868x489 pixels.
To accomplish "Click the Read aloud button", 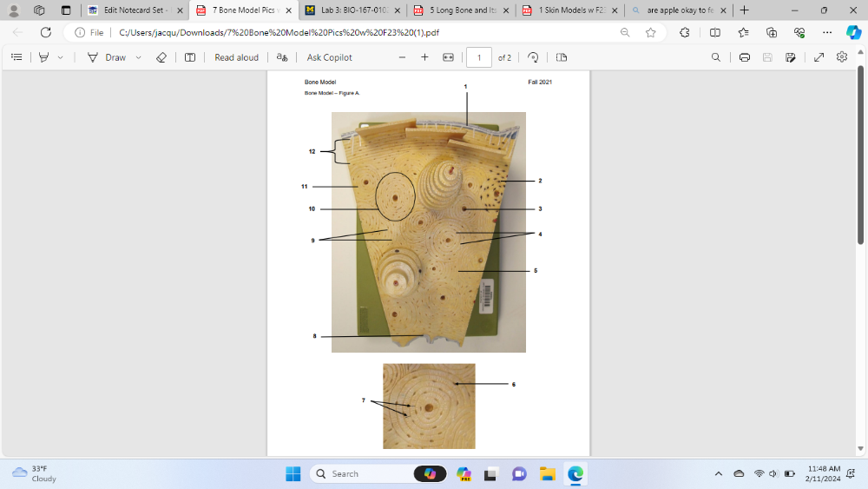I will 236,57.
